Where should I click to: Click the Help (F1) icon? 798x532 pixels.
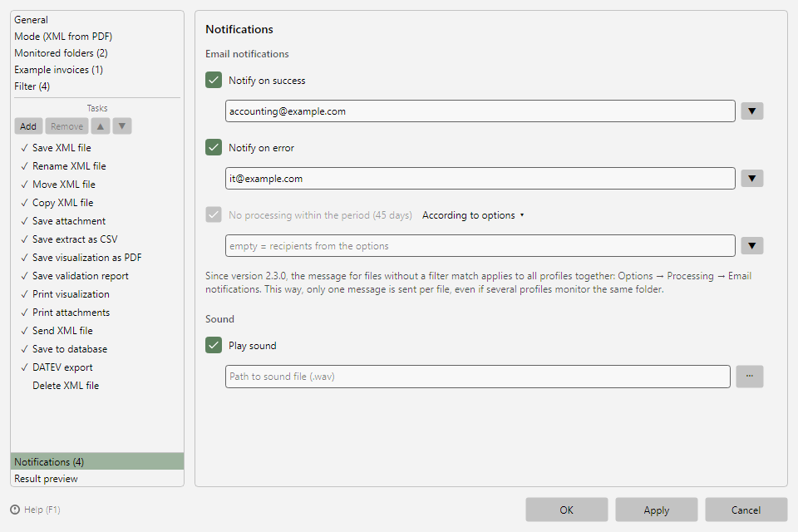15,510
